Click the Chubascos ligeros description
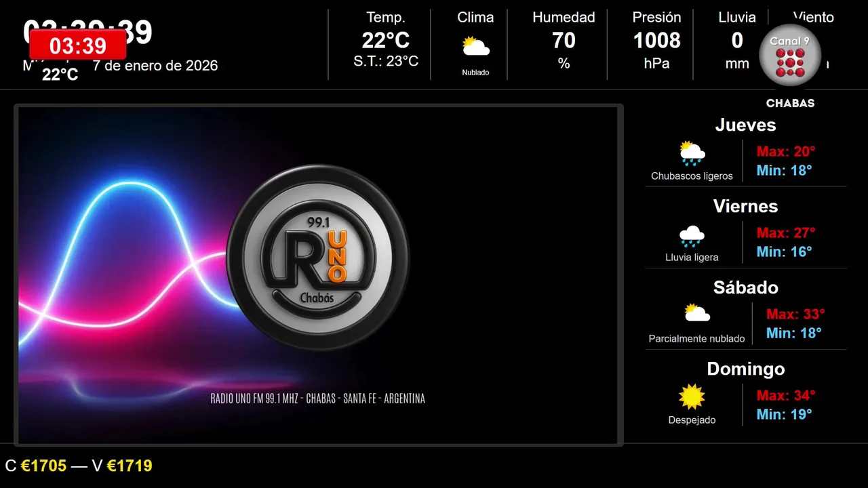Screen dimensions: 868x488 click(x=692, y=176)
